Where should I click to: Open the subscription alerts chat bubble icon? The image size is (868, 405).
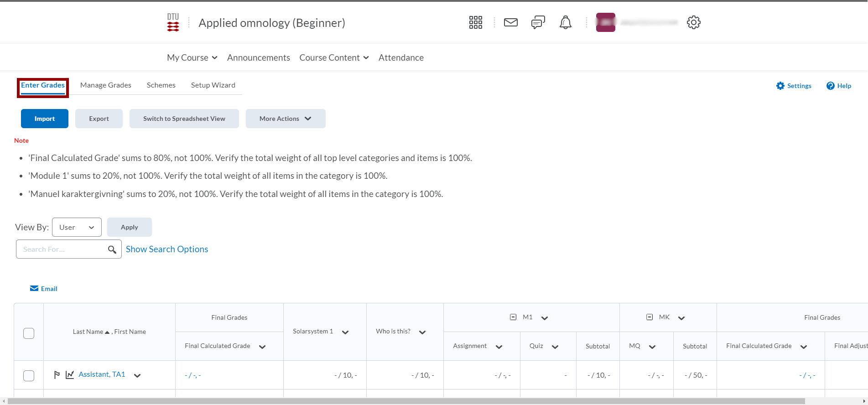(538, 22)
